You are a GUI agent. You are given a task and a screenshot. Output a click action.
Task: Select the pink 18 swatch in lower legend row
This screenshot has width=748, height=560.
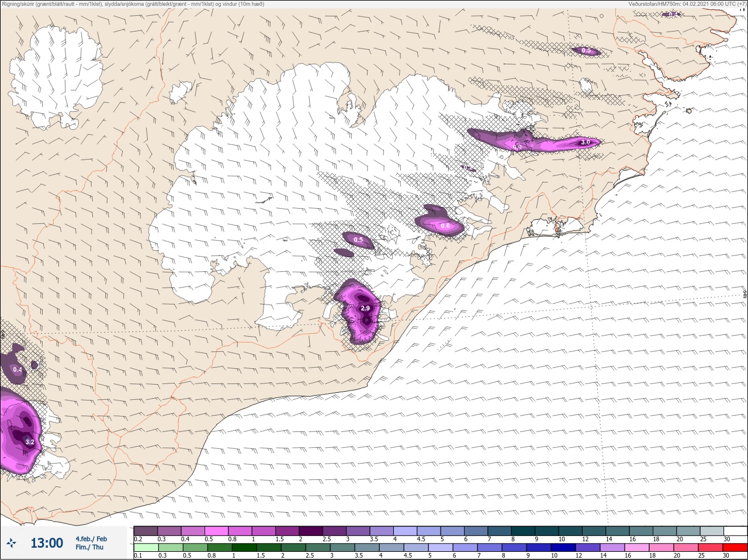[662, 548]
